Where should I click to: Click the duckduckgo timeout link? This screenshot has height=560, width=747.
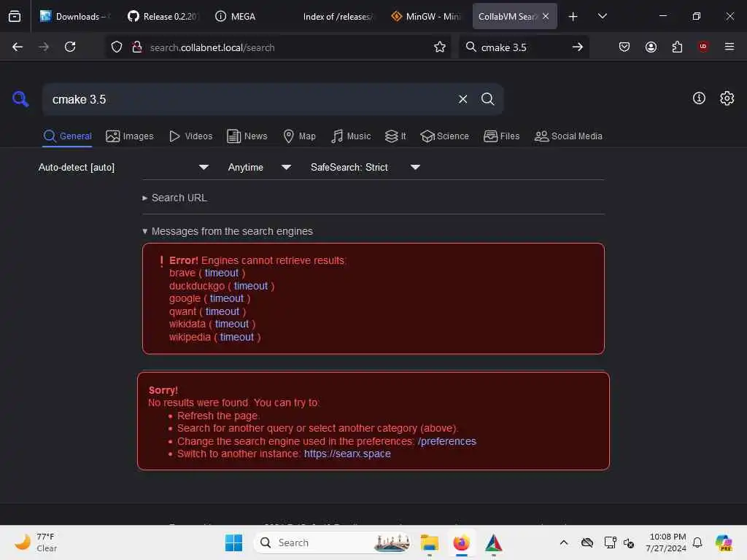click(x=251, y=286)
